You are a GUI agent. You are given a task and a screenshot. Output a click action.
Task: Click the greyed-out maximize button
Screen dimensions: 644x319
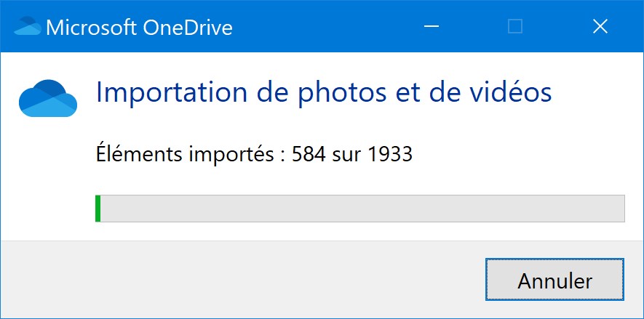click(515, 26)
